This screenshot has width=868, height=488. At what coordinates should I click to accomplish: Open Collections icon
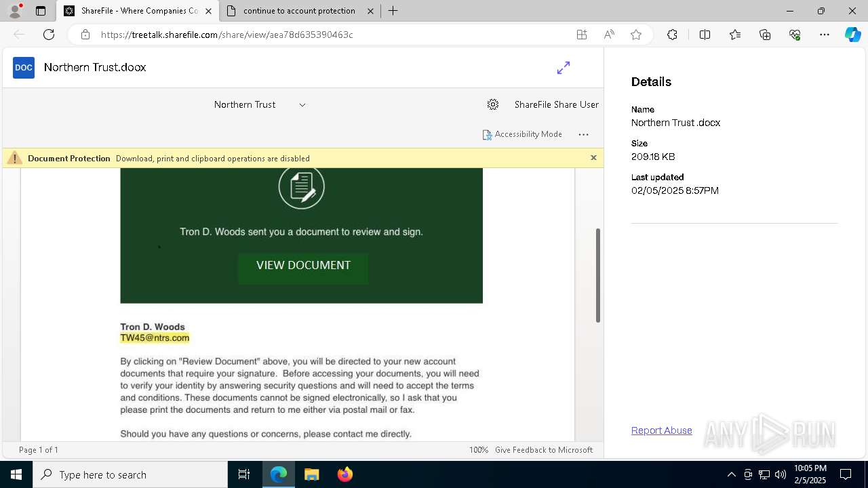tap(765, 35)
